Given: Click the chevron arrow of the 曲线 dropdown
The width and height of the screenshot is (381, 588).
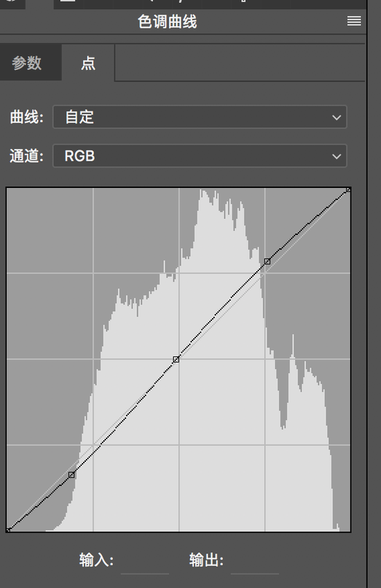Looking at the screenshot, I should [336, 118].
